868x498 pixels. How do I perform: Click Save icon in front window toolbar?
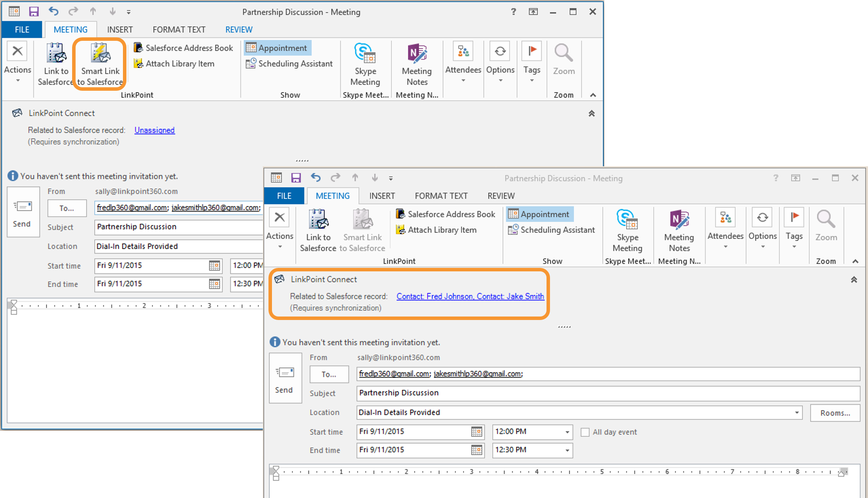pos(296,178)
